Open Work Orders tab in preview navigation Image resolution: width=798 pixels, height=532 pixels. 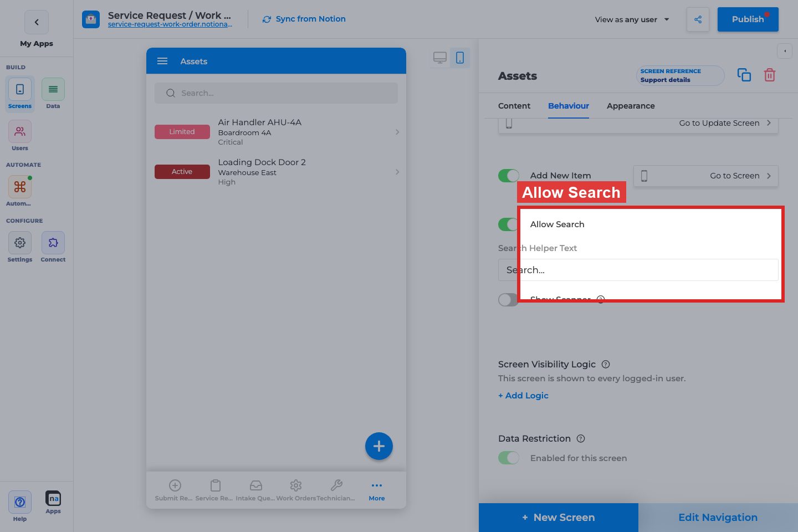[296, 490]
